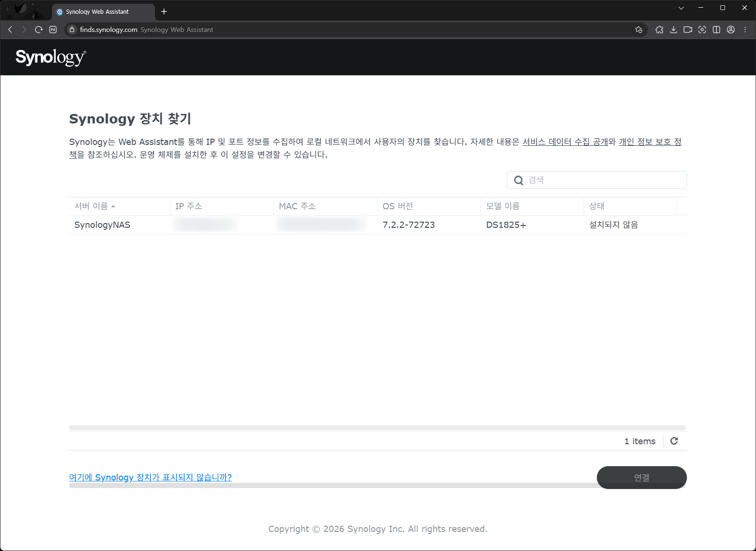Screen dimensions: 756x551
Task: View site info via the lock icon
Action: (72, 30)
